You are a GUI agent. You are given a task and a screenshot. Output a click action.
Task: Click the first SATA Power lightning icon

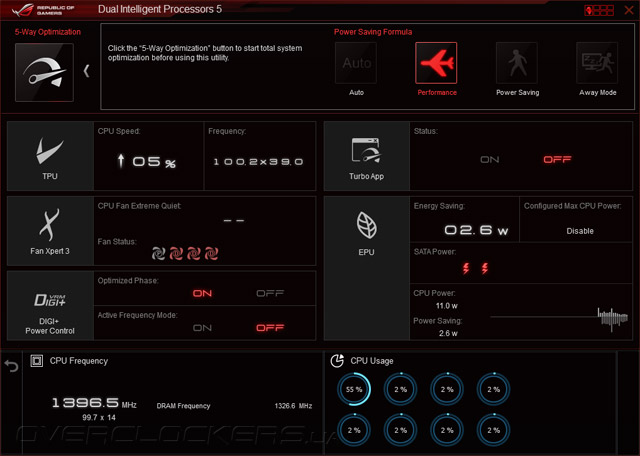466,268
